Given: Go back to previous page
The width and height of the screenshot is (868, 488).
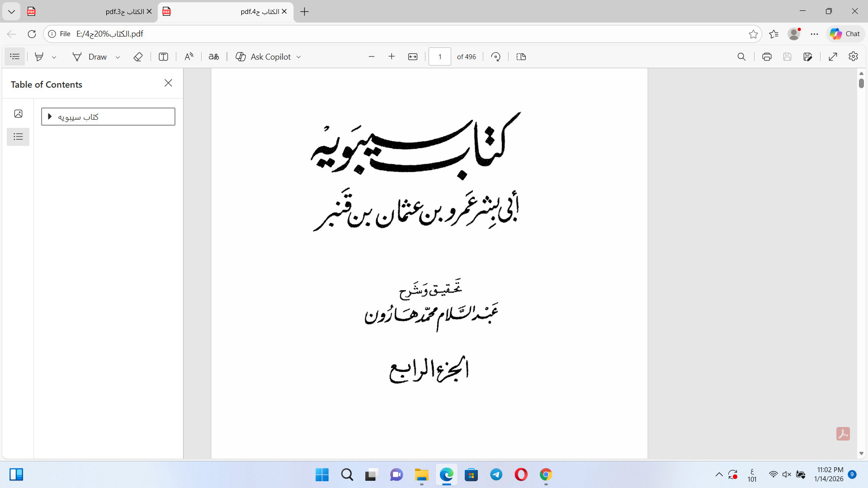Looking at the screenshot, I should 12,34.
